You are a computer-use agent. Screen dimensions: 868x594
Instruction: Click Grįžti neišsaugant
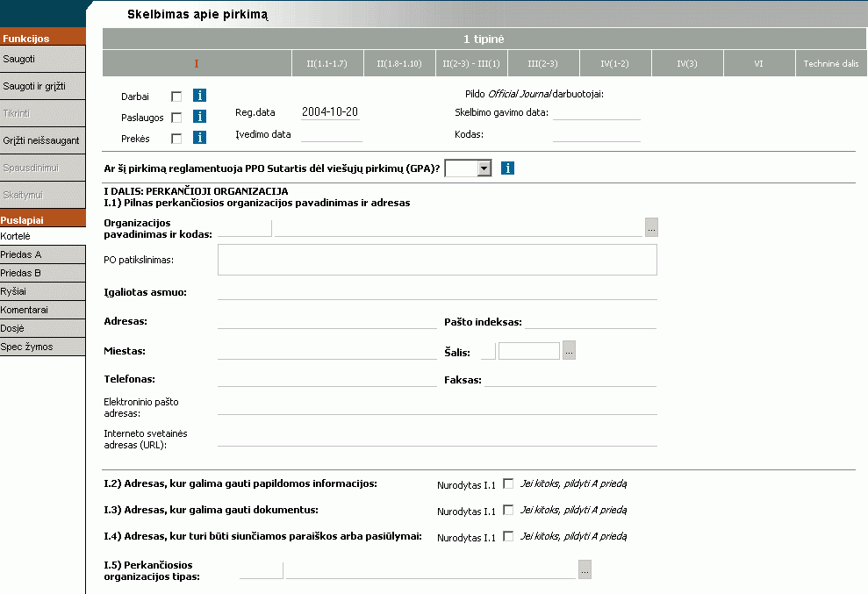pos(43,140)
